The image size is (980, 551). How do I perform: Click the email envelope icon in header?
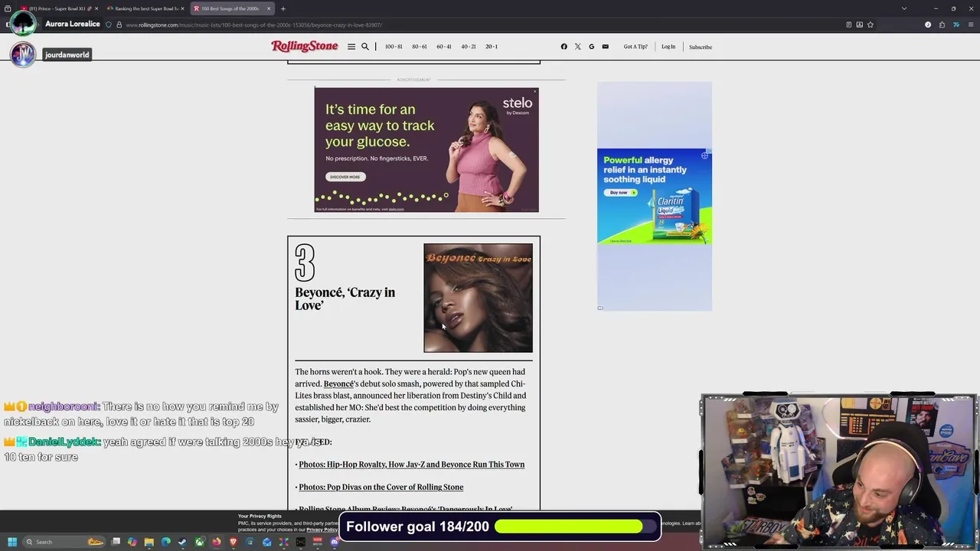[x=606, y=47]
